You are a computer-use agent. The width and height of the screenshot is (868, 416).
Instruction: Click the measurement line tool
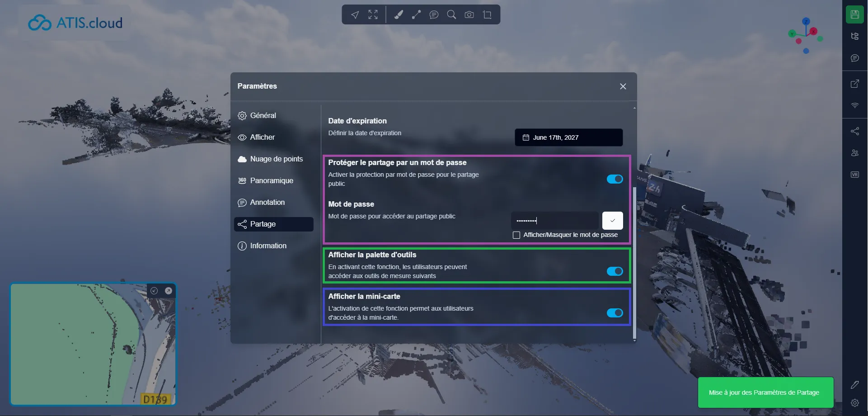coord(416,15)
